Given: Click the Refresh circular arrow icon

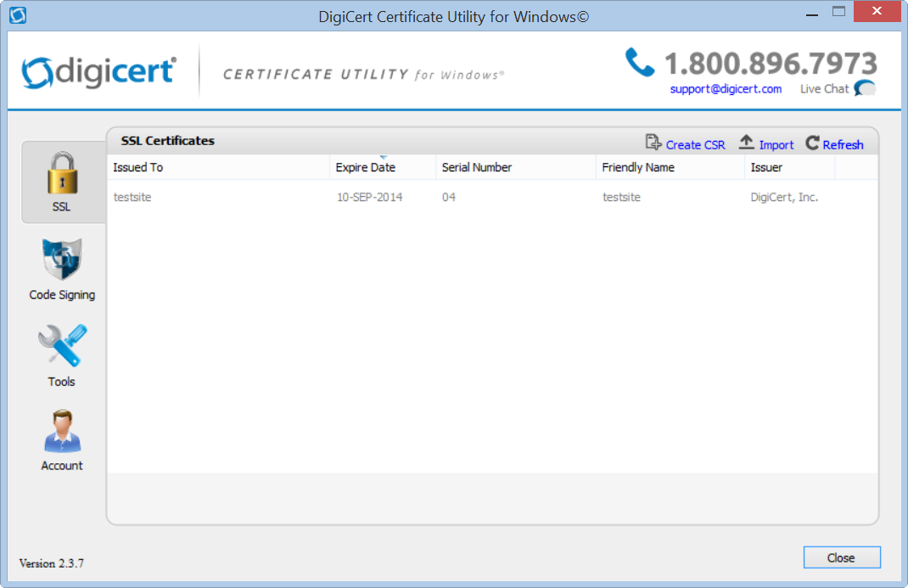Looking at the screenshot, I should [812, 143].
